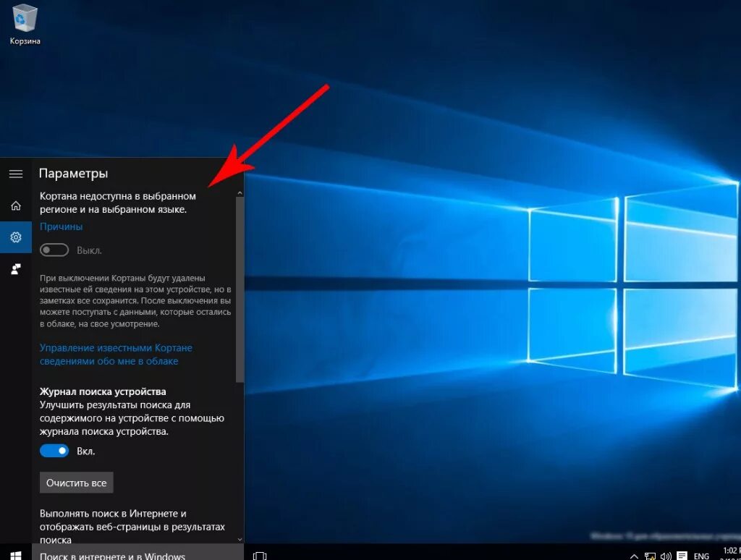Click the scrollbar down arrow in settings panel
Screen dimensions: 741x560
pyautogui.click(x=240, y=539)
